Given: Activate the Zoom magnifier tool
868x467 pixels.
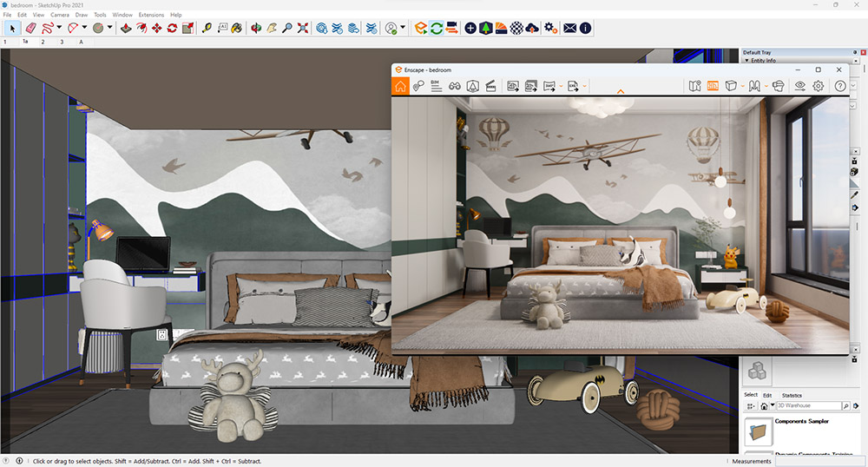Looking at the screenshot, I should [x=286, y=28].
